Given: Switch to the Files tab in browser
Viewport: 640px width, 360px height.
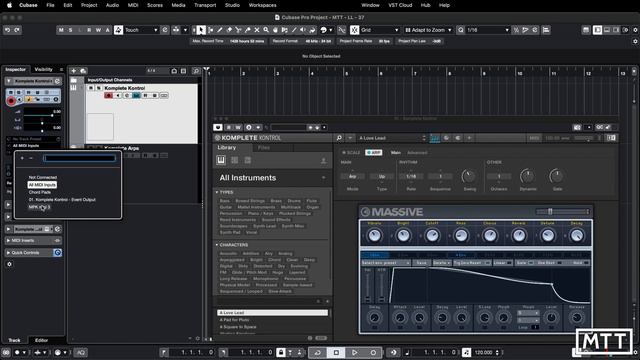Looking at the screenshot, I should click(264, 148).
